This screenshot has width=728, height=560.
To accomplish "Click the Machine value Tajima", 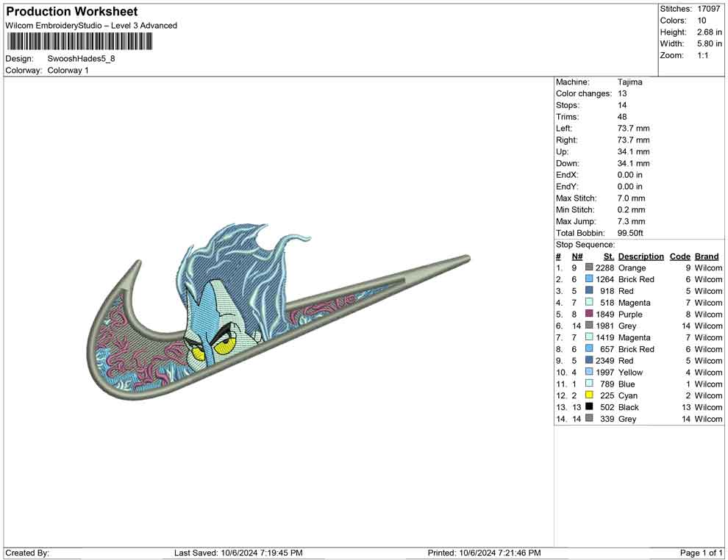I will [x=629, y=82].
